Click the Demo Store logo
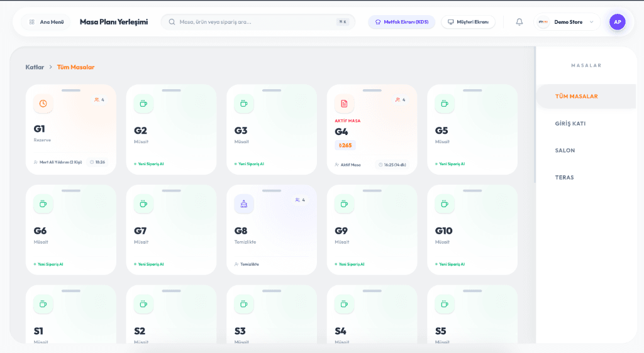Viewport: 644px width, 353px height. pyautogui.click(x=543, y=22)
